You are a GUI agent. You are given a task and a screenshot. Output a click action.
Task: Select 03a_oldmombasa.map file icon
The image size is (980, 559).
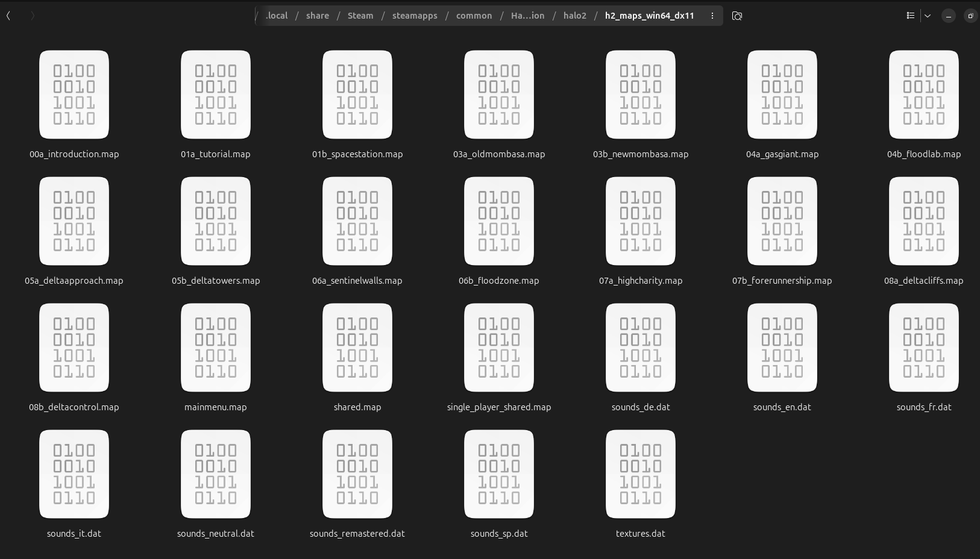(499, 95)
